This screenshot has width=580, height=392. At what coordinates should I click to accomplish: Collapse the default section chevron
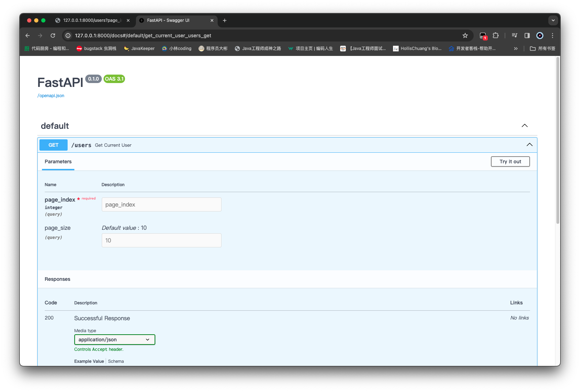coord(525,126)
